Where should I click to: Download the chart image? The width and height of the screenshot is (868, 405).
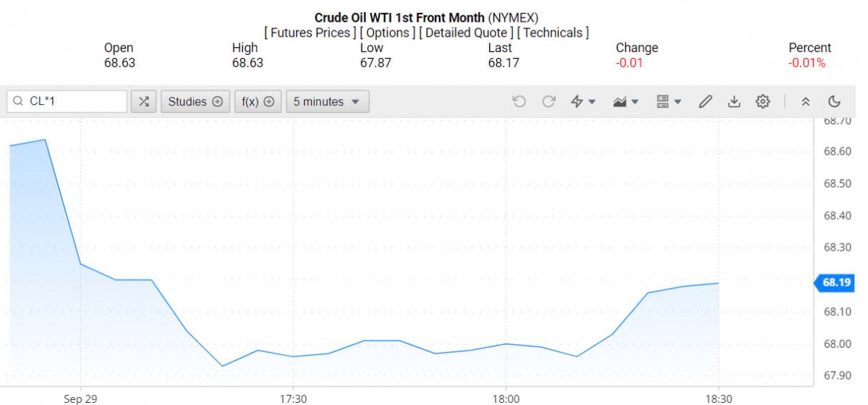[x=733, y=102]
